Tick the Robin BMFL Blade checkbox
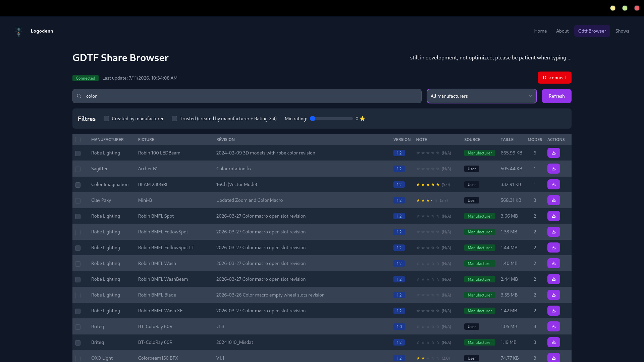This screenshot has width=644, height=362. [78, 296]
